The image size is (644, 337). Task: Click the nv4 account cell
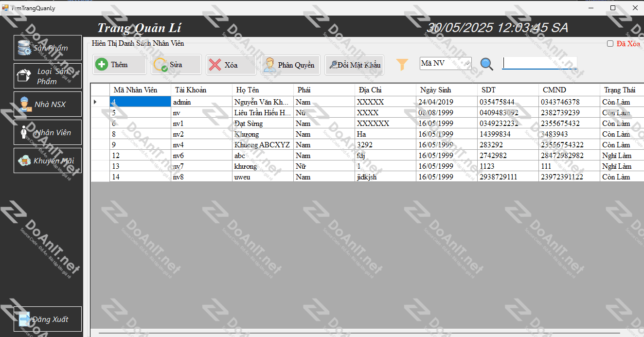[x=201, y=145]
